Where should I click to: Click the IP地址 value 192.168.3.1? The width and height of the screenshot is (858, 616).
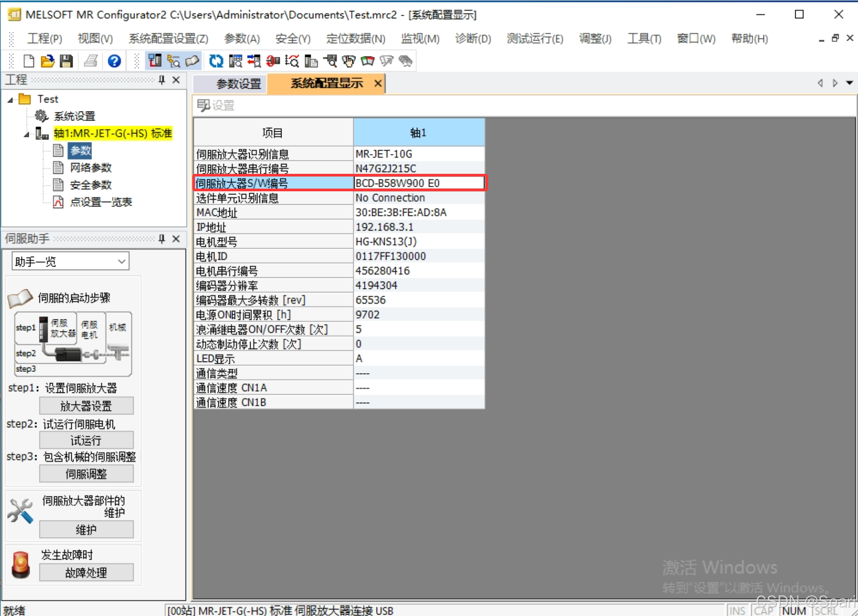tap(419, 227)
